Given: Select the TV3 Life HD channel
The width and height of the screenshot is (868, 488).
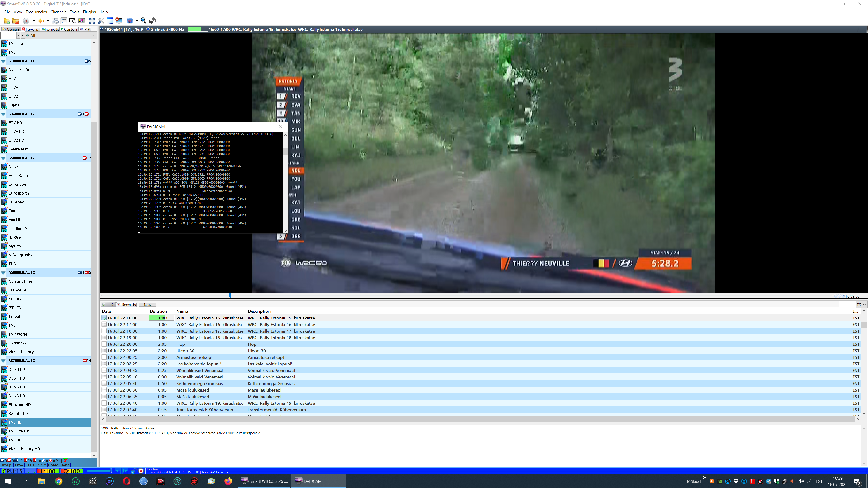Looking at the screenshot, I should coord(46,431).
